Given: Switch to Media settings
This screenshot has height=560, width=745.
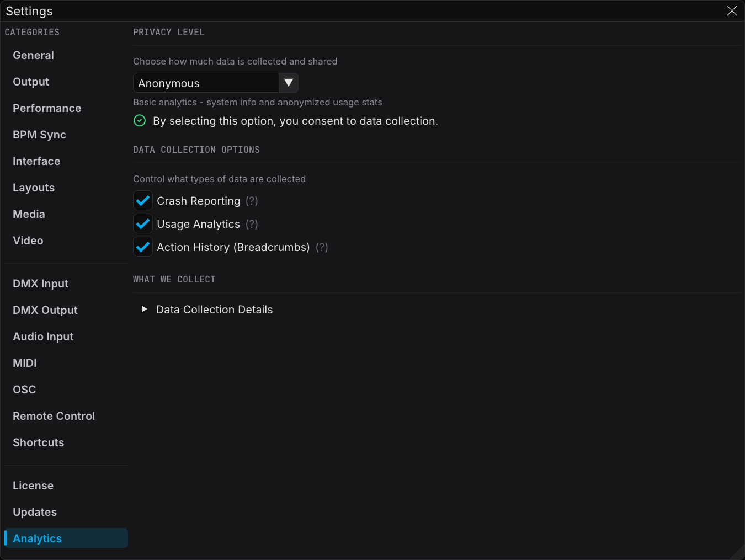Looking at the screenshot, I should tap(66, 214).
